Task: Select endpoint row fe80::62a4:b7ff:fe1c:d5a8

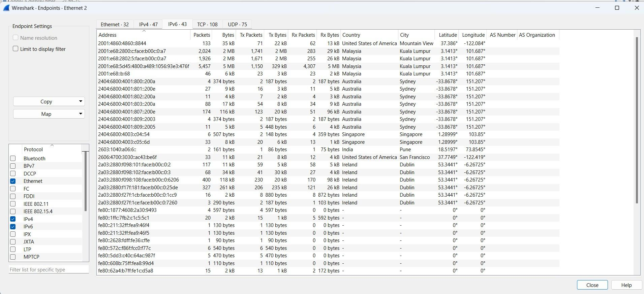Action: point(328,271)
